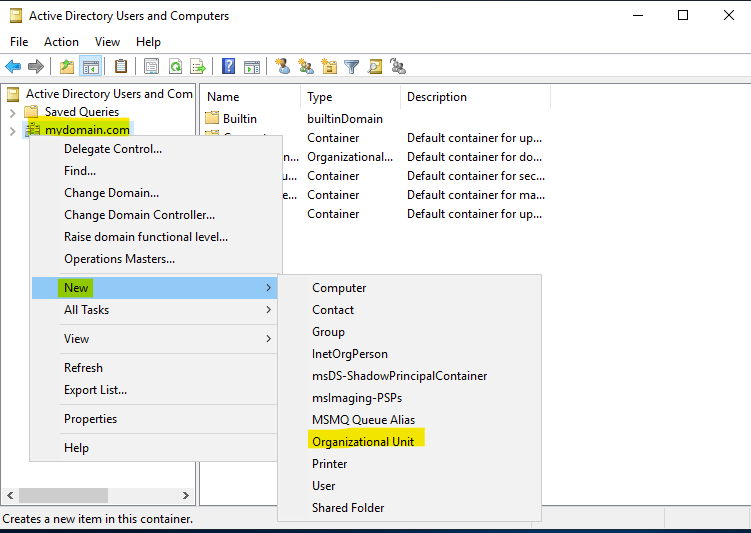Select Organizational Unit from New submenu

point(363,441)
